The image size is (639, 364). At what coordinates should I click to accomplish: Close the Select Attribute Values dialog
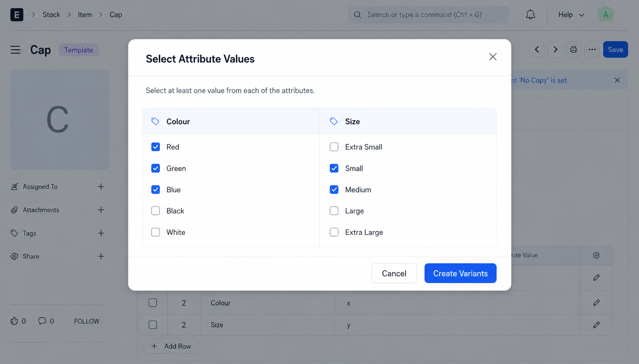493,57
